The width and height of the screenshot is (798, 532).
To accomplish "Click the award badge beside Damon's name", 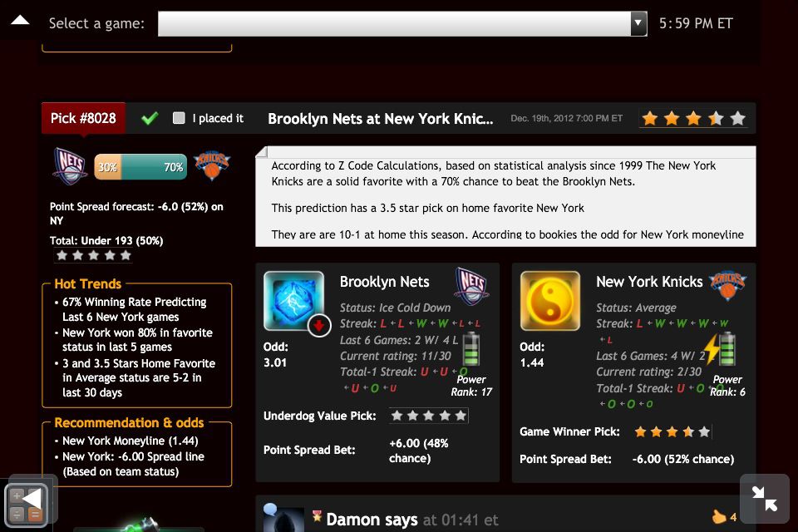I will coord(317,517).
